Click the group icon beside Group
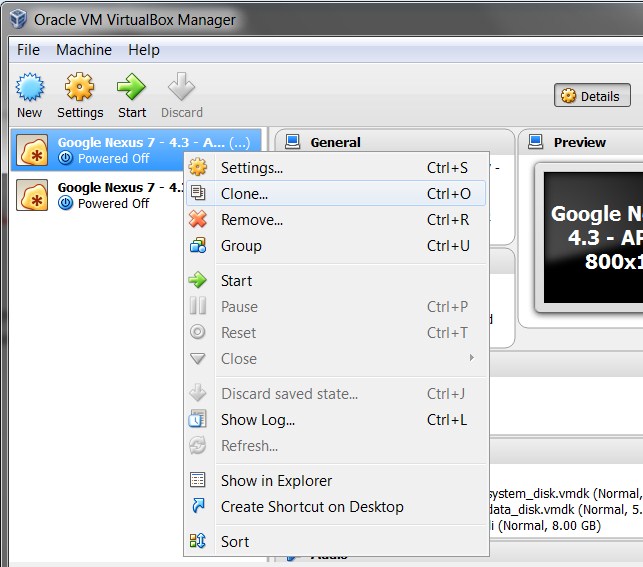Viewport: 643px width, 567px height. (198, 245)
